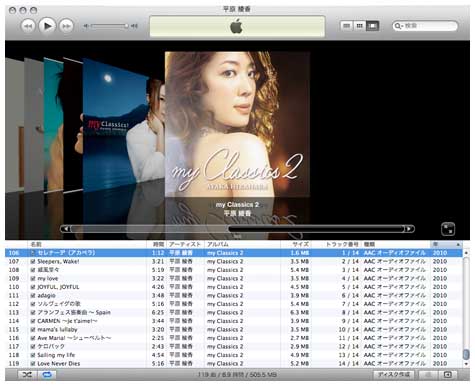This screenshot has height=386, width=475.
Task: Enter full screen Cover Flow mode
Action: coord(448,229)
